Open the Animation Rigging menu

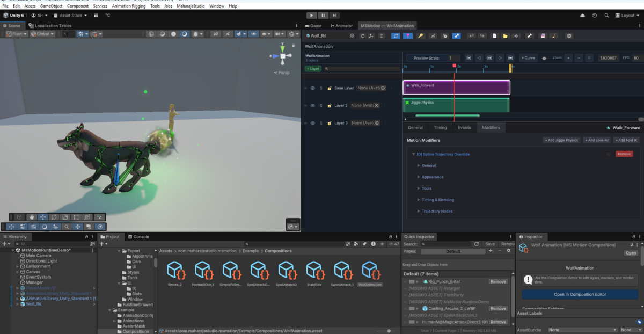(x=128, y=6)
